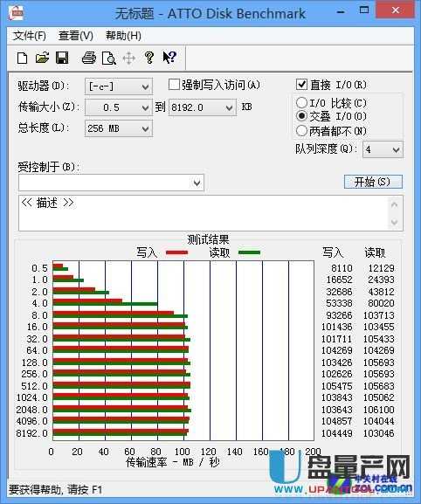
Task: Click the read value 103046
Action: pyautogui.click(x=378, y=433)
